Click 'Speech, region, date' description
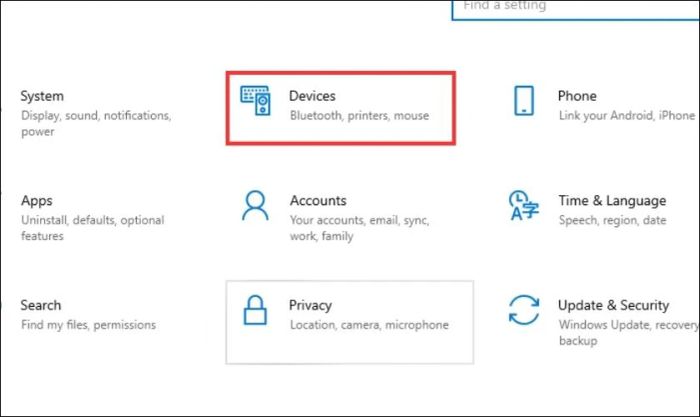 612,220
